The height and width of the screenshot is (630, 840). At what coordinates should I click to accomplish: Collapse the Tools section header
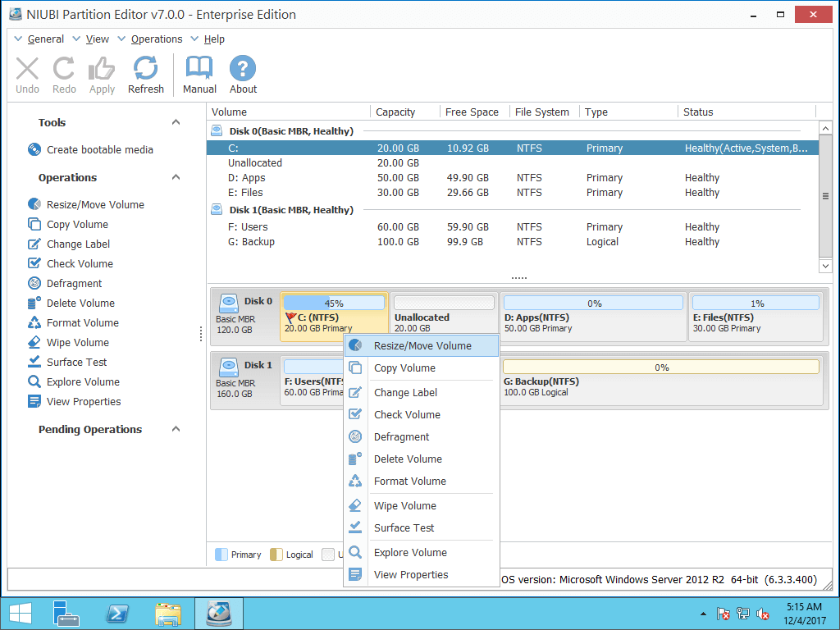176,121
